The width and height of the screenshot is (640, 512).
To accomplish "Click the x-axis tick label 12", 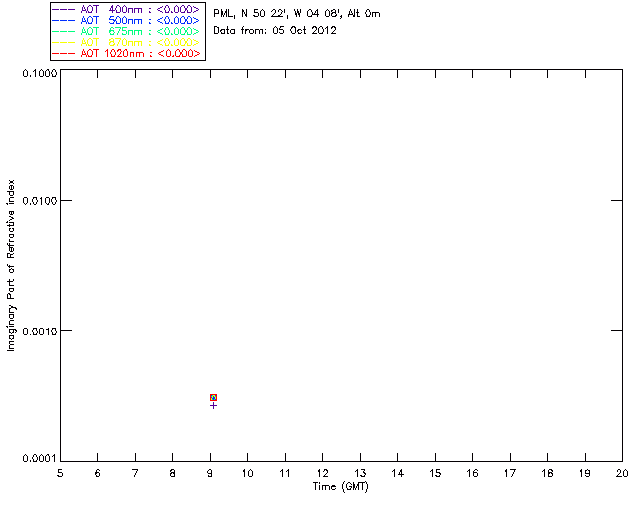I will pos(322,472).
